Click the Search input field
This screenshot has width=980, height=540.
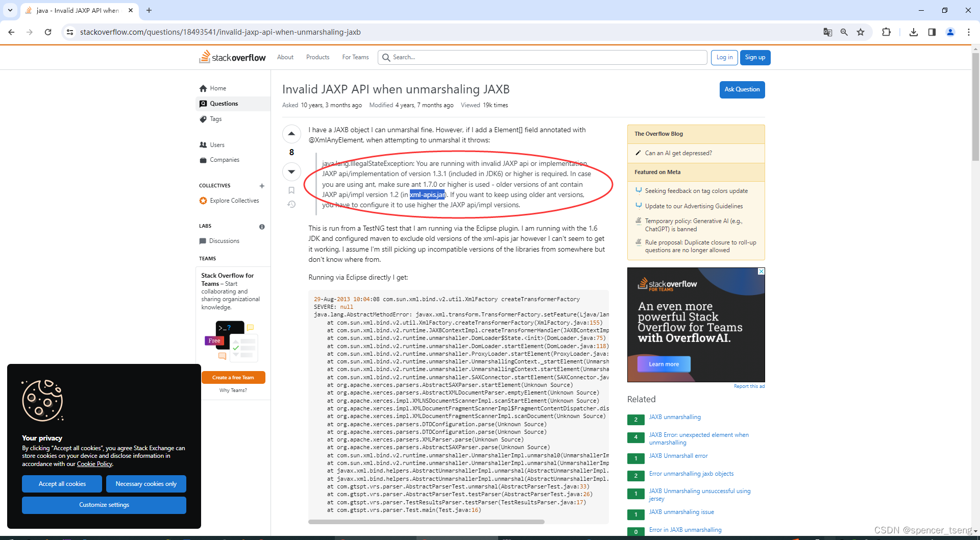pyautogui.click(x=542, y=57)
